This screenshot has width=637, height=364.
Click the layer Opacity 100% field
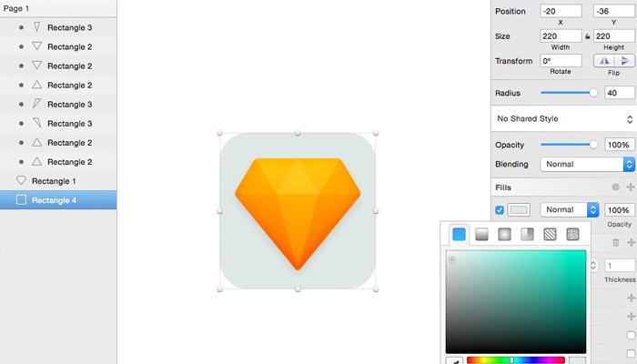coord(620,145)
